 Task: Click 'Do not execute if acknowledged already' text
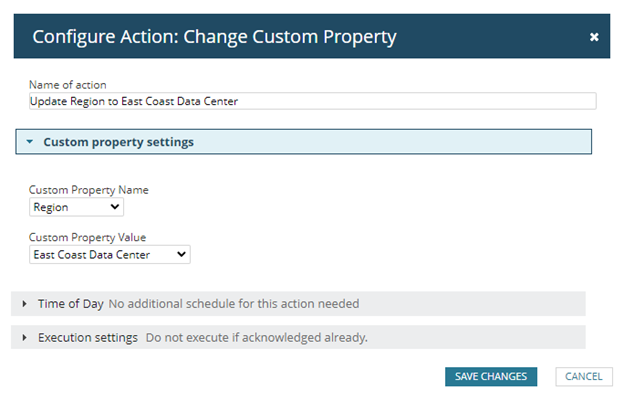(x=257, y=338)
